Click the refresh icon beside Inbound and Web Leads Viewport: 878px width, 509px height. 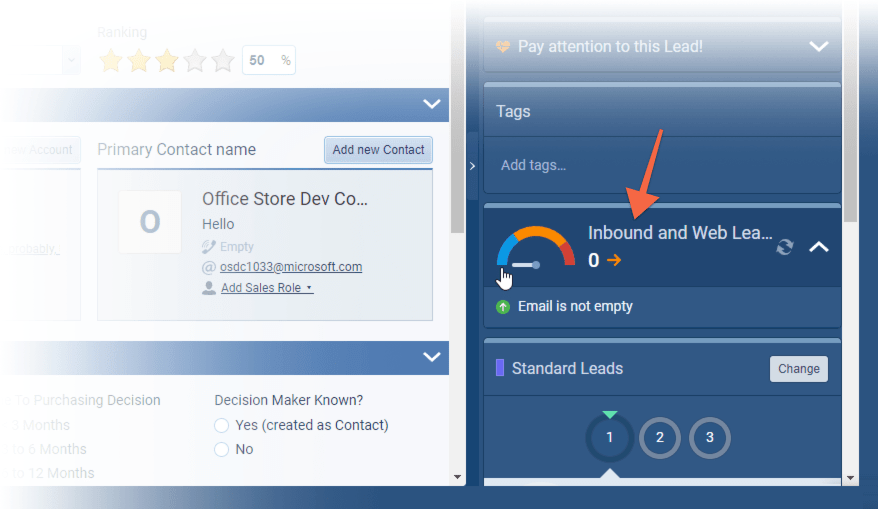[785, 247]
